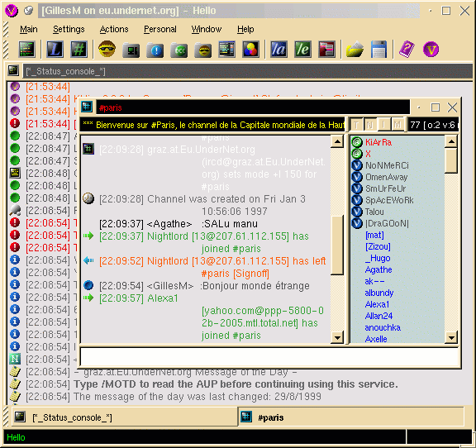Click the red window toolbar icon
Screen dimensions: 476x448
click(x=326, y=50)
